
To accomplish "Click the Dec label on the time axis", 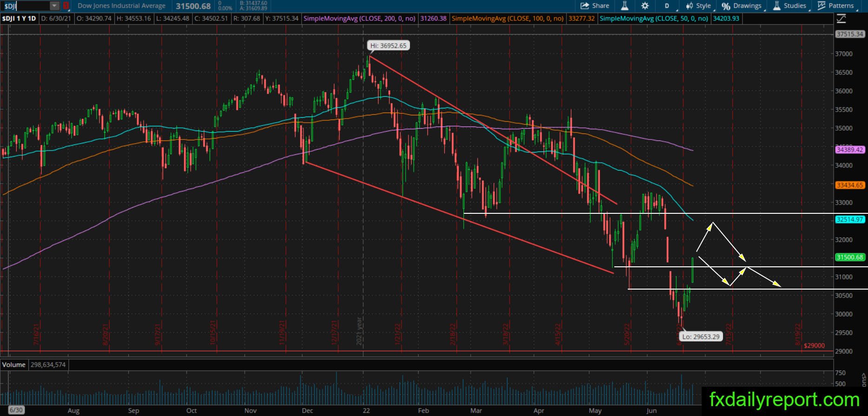I will [307, 411].
